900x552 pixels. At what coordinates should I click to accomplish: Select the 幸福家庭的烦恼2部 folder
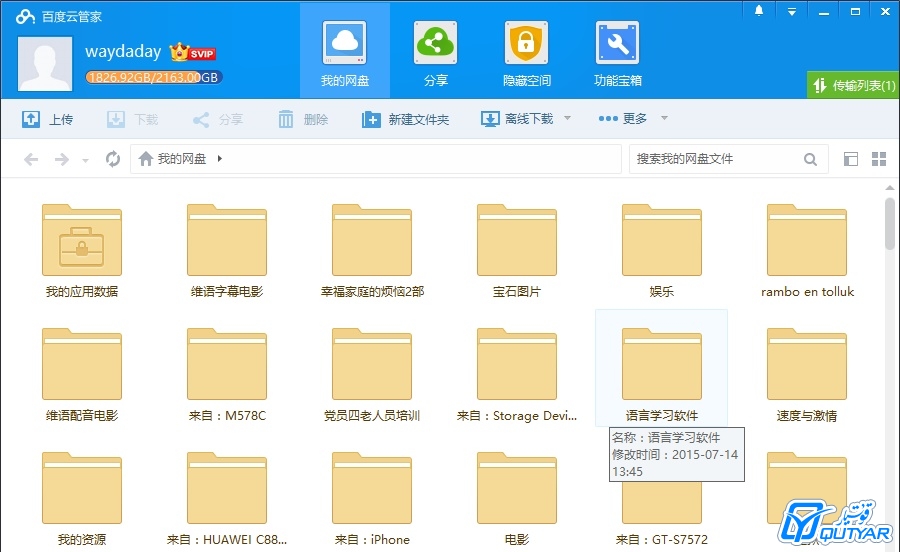372,251
